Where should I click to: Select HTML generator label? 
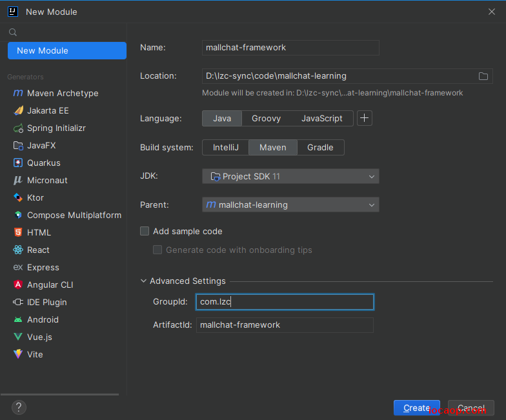39,232
